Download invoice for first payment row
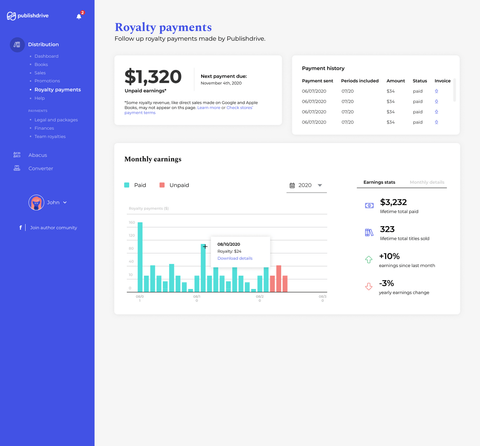Viewport: 480px width, 446px height. click(x=436, y=91)
